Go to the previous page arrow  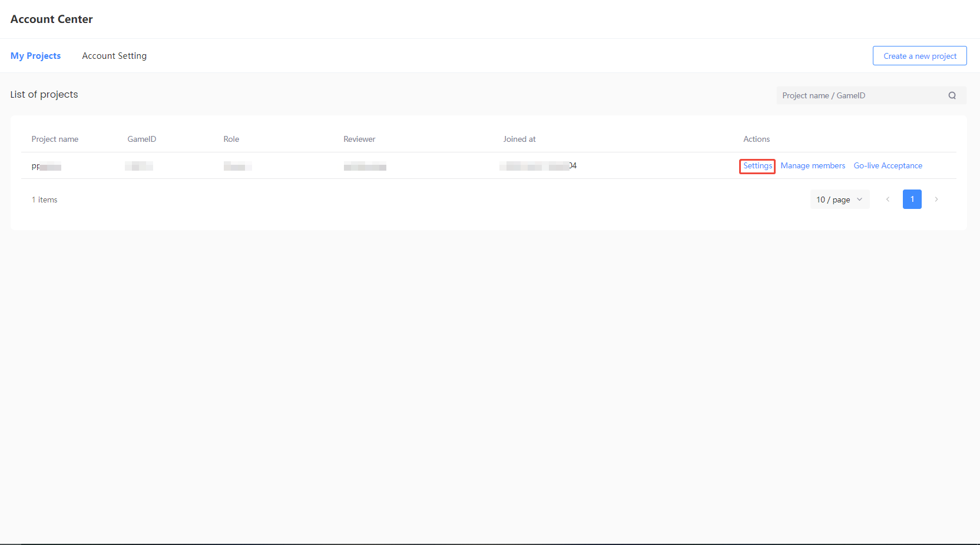click(888, 200)
